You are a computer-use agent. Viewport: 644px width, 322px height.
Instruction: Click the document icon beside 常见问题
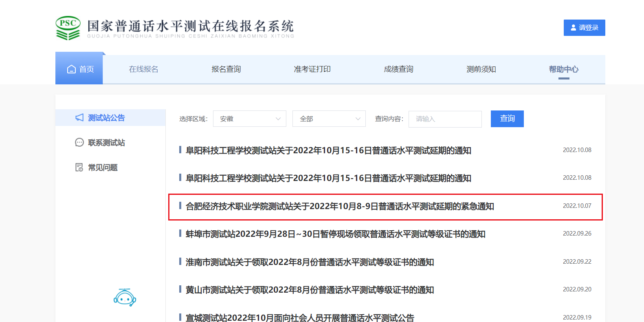79,168
